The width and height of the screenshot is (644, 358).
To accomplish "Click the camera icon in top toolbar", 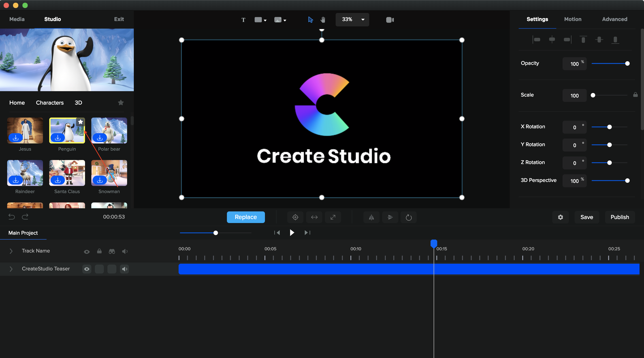I will [x=390, y=20].
